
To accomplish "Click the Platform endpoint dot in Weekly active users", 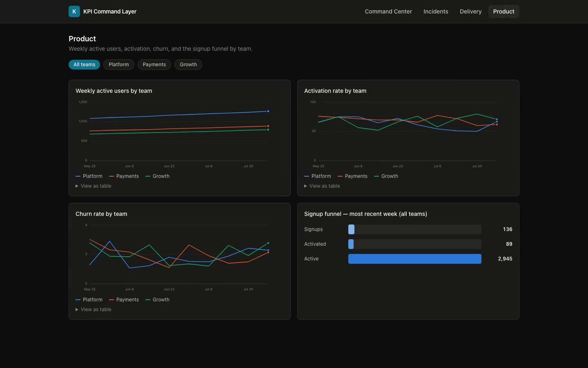I will [x=268, y=111].
